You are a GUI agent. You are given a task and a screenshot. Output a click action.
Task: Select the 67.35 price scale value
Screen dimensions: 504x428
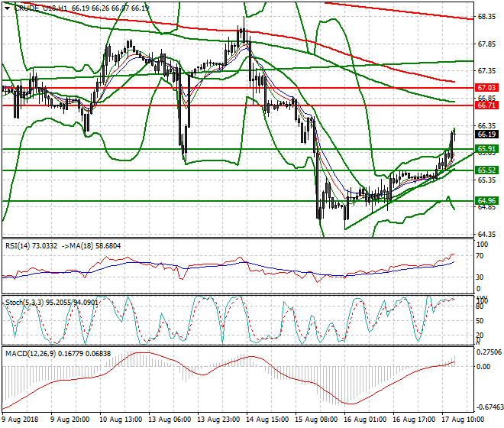pyautogui.click(x=486, y=71)
